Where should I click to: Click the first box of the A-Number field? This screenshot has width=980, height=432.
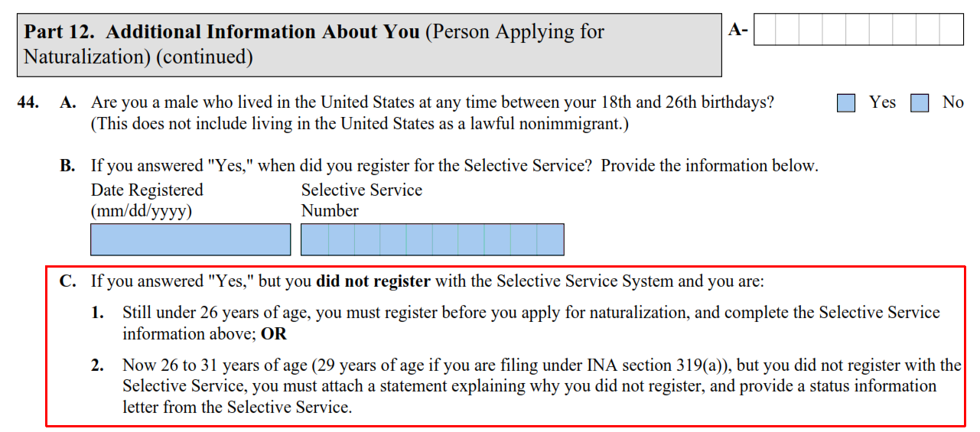click(x=764, y=30)
